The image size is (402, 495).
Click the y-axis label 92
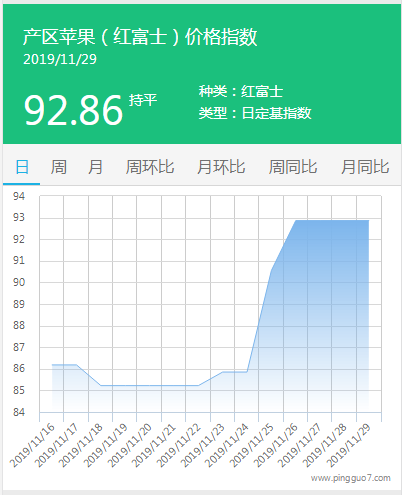tap(19, 239)
